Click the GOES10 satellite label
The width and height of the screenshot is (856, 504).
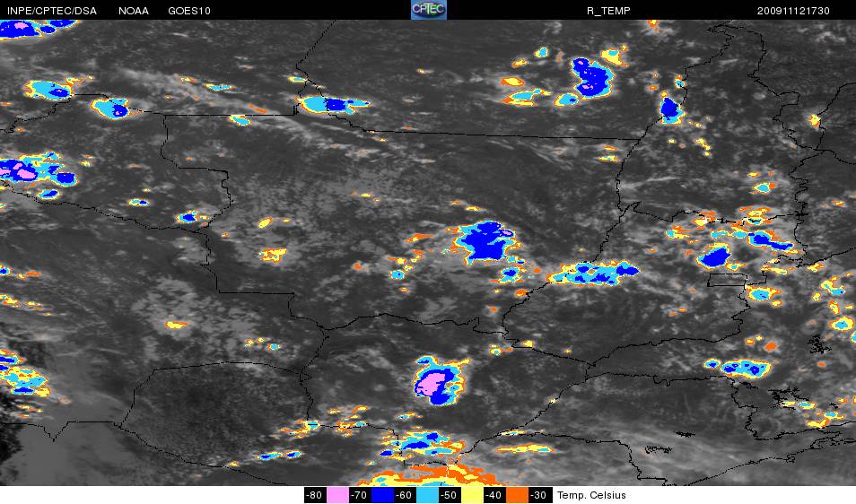[x=189, y=11]
